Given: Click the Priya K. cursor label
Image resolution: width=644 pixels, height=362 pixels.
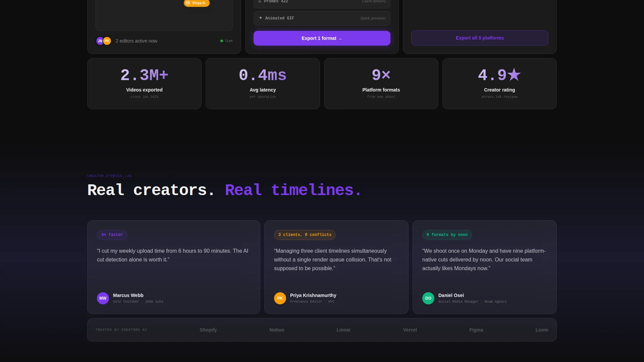Looking at the screenshot, I should [197, 3].
